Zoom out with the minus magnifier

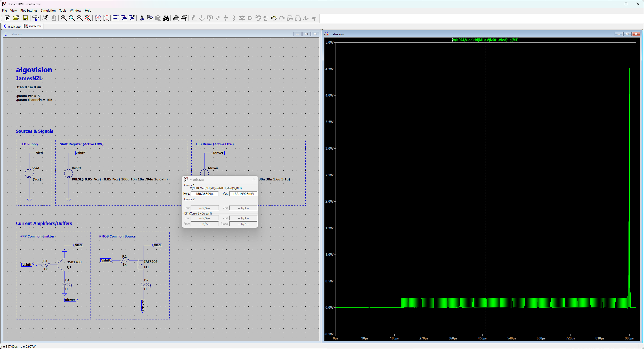coord(80,18)
